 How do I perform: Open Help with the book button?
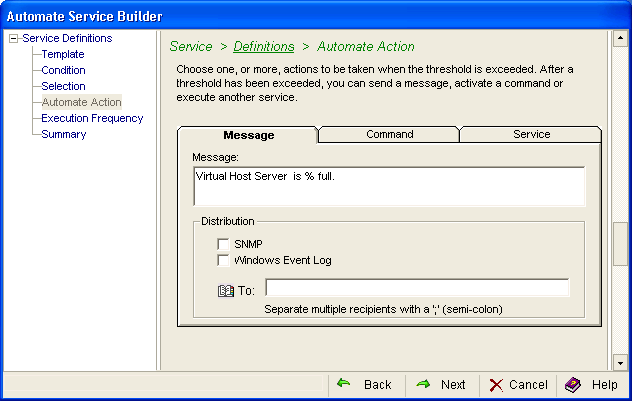tap(592, 385)
